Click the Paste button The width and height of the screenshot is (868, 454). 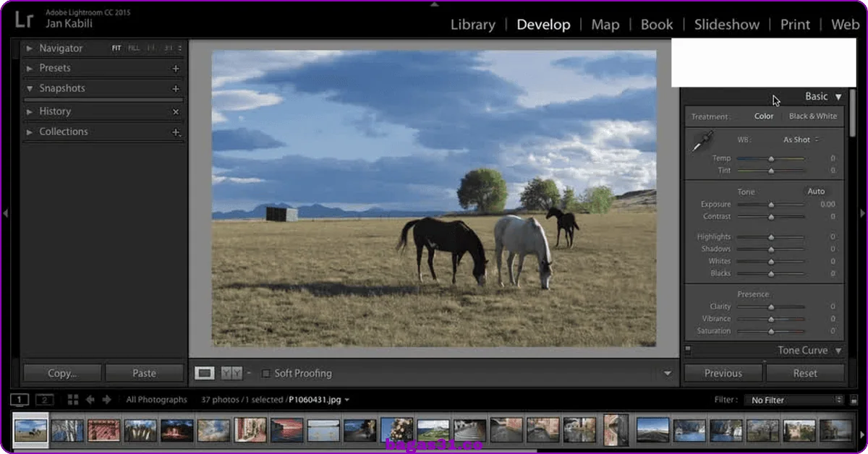coord(144,374)
